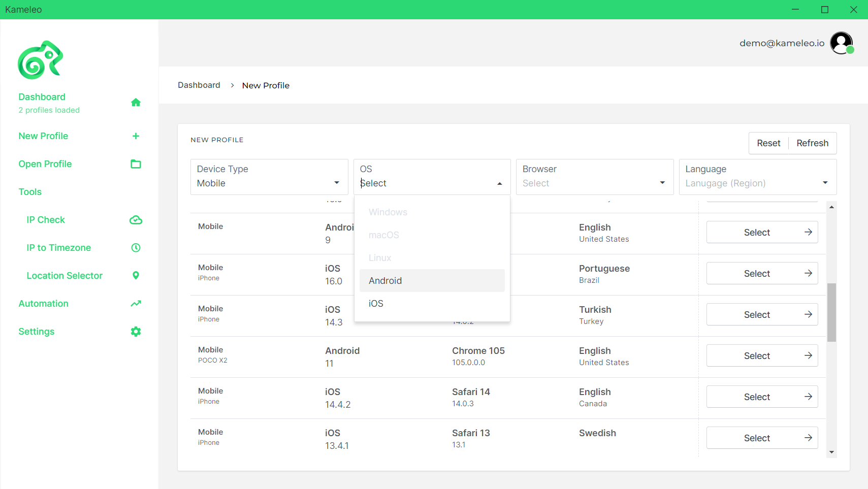Click the Open Profile folder icon
This screenshot has width=868, height=489.
[136, 164]
